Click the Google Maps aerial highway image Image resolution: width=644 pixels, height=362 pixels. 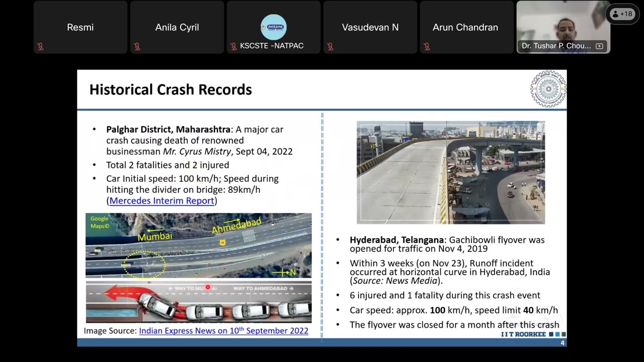(x=198, y=245)
